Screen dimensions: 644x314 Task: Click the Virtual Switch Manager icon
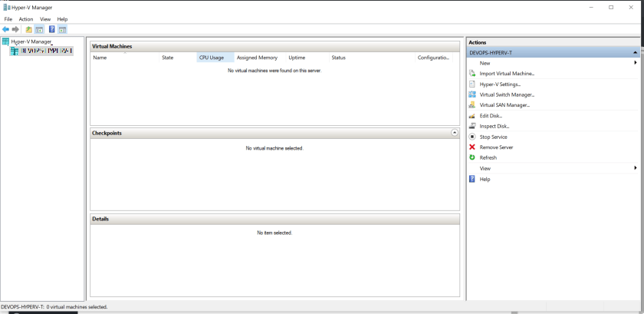(472, 94)
